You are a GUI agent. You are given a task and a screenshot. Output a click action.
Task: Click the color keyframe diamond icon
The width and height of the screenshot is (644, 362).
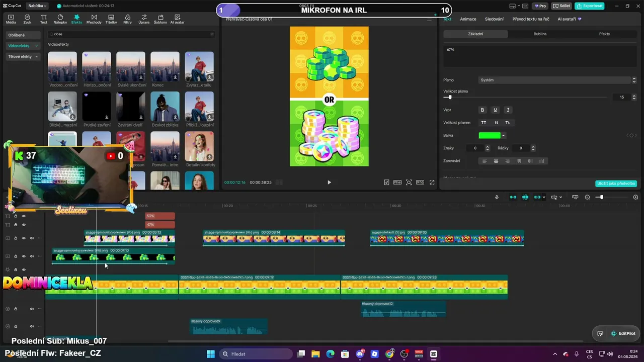tap(632, 135)
